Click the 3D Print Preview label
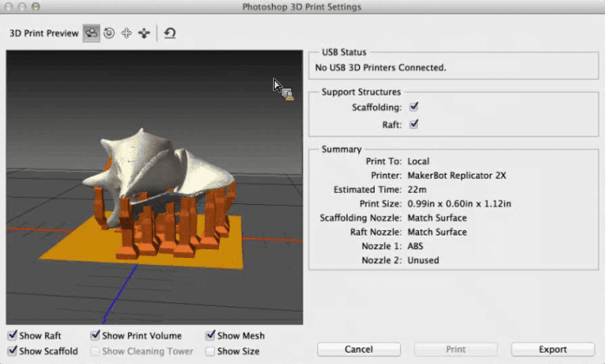Viewport: 605px width, 364px height. [43, 34]
